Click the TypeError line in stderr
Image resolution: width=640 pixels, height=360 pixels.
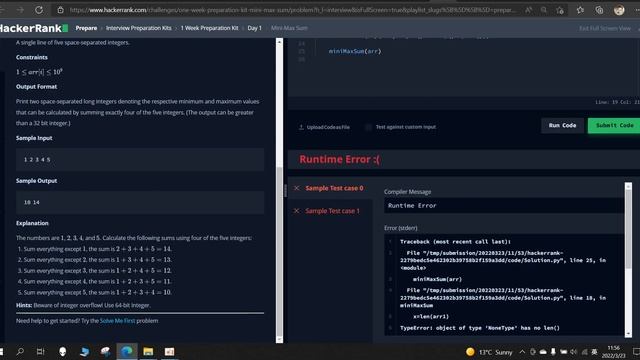pyautogui.click(x=480, y=328)
